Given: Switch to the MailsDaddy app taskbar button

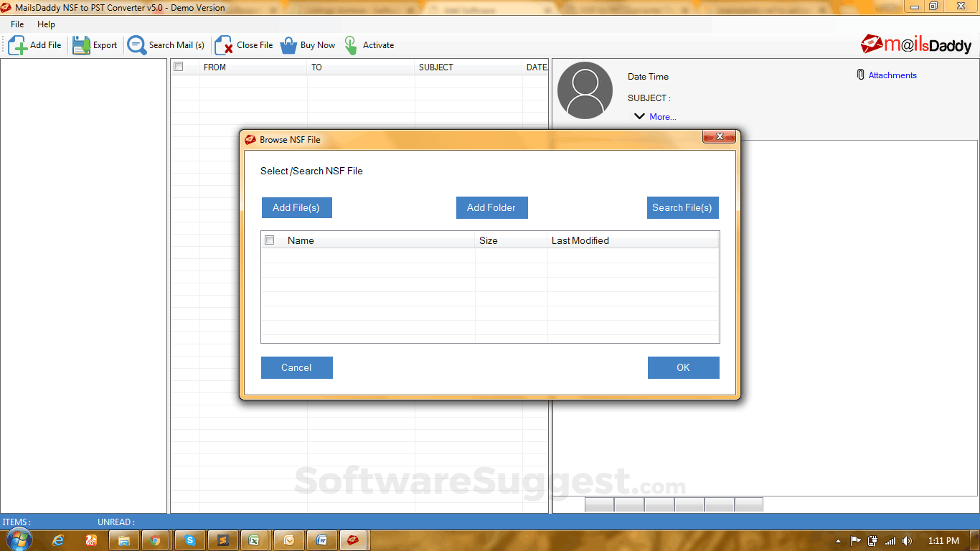Looking at the screenshot, I should 353,540.
